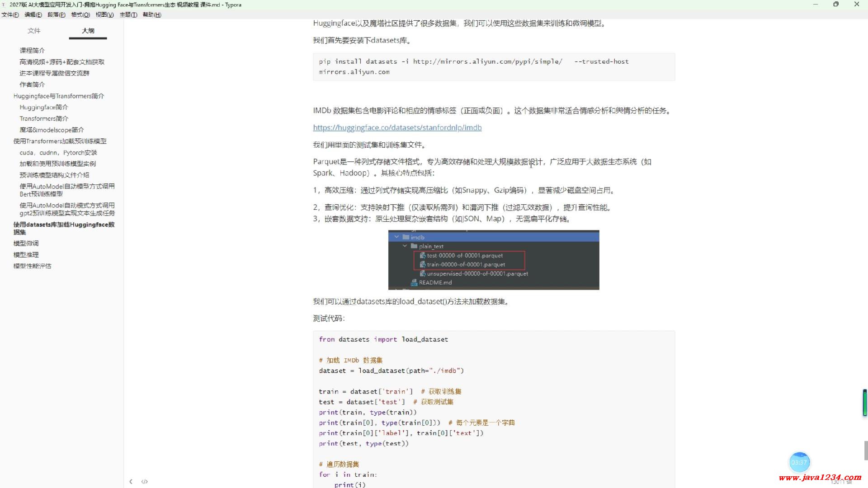Open the huggingface stanfordnlp/imdb dataset link

(397, 127)
